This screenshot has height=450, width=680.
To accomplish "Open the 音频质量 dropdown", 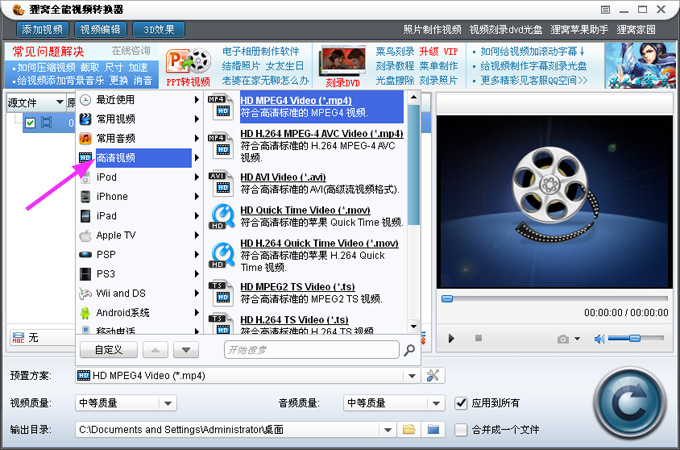I will 436,403.
